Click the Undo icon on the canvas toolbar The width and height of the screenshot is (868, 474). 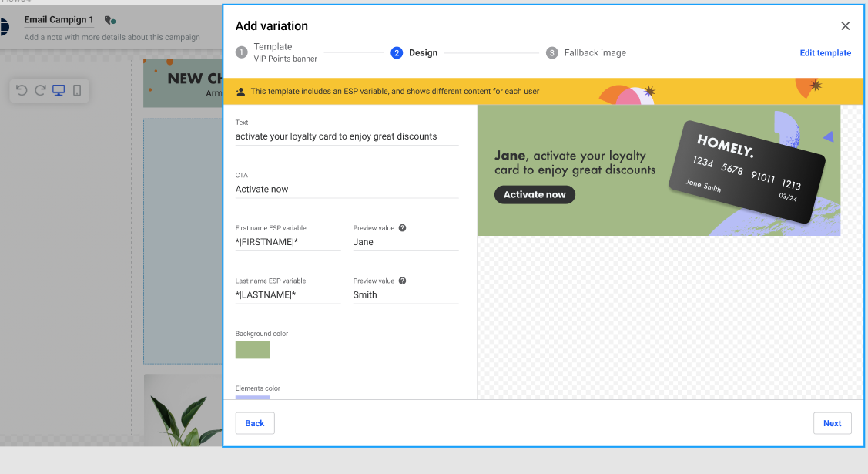(x=21, y=90)
